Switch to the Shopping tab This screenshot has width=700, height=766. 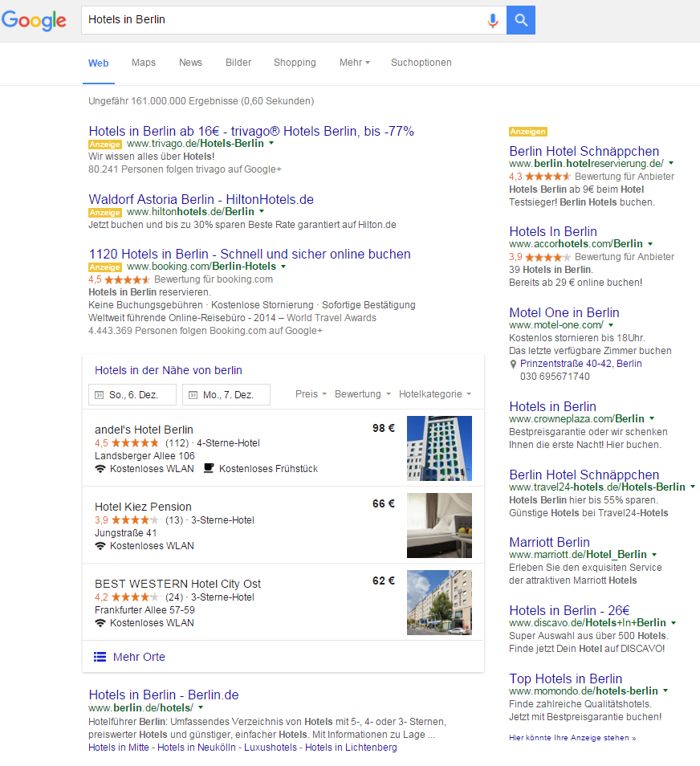295,63
